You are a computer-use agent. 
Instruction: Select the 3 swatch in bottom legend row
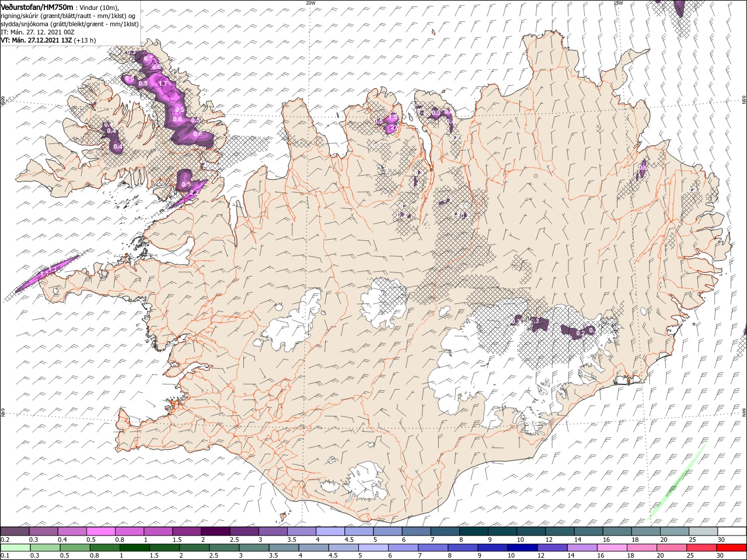coord(254,548)
